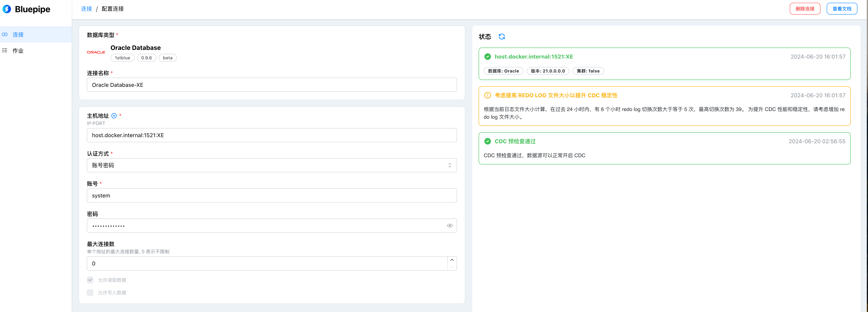Decrease max connections with down arrow
This screenshot has width=868, height=312.
click(452, 267)
